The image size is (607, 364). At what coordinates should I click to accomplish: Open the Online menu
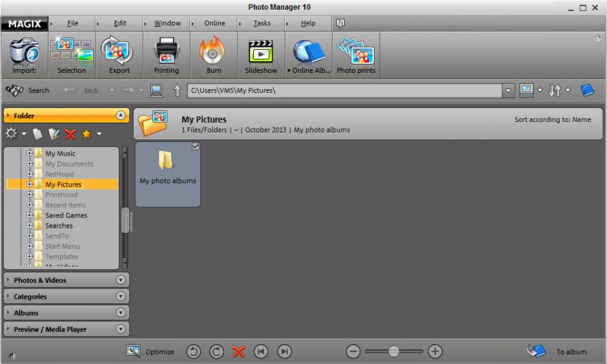pos(215,23)
